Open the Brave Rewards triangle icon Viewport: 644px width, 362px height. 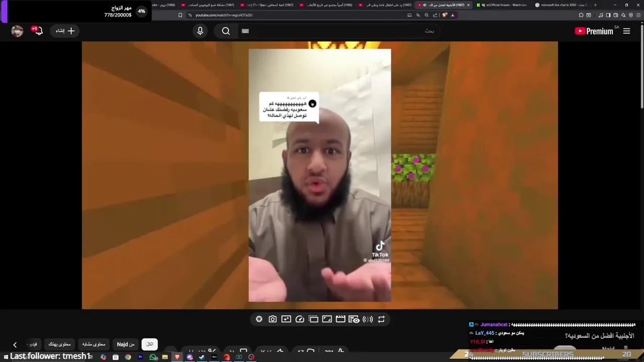click(x=452, y=15)
